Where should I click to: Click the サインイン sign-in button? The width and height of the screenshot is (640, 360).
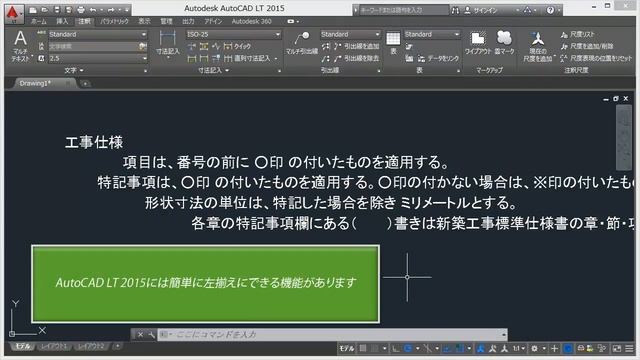[x=482, y=10]
